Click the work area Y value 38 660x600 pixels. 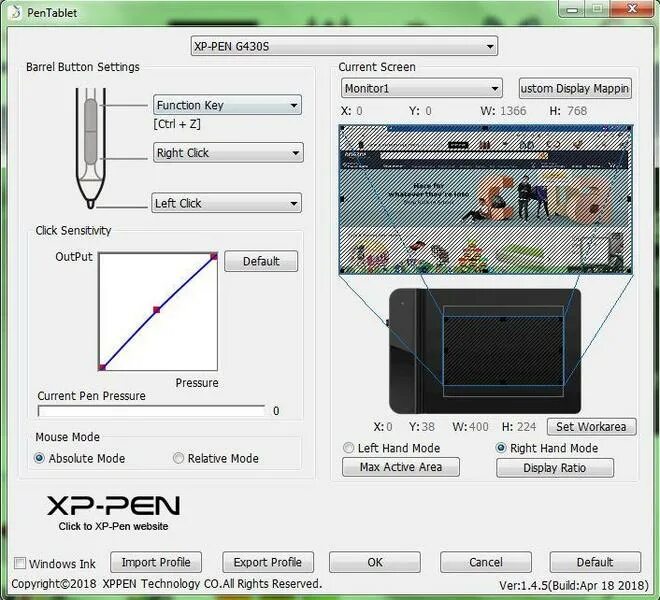point(428,427)
